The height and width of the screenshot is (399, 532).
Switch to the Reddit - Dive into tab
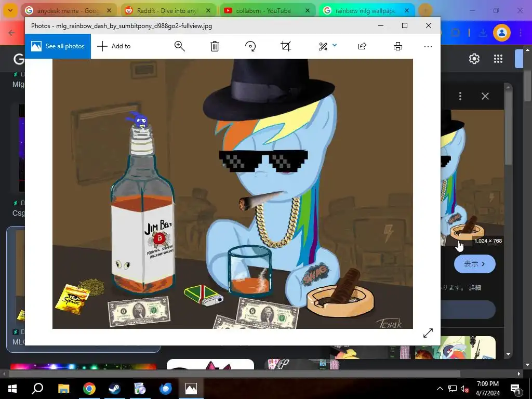[167, 10]
